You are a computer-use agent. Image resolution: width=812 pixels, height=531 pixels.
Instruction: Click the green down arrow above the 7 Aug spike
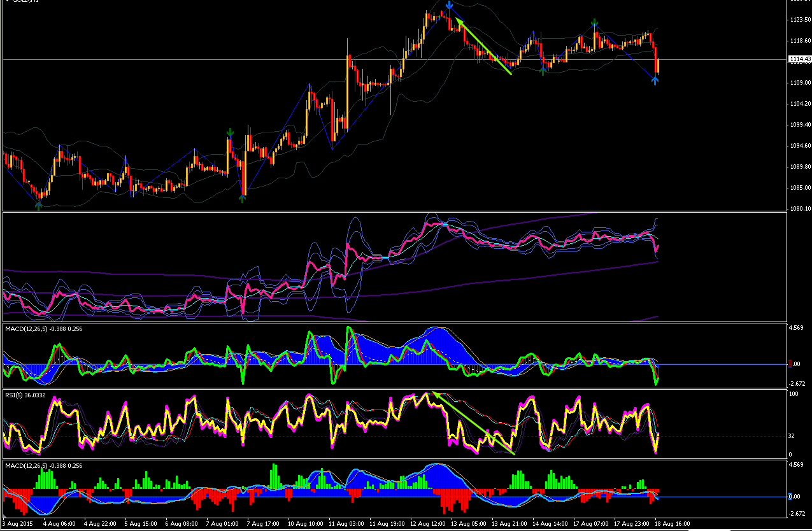tap(229, 132)
